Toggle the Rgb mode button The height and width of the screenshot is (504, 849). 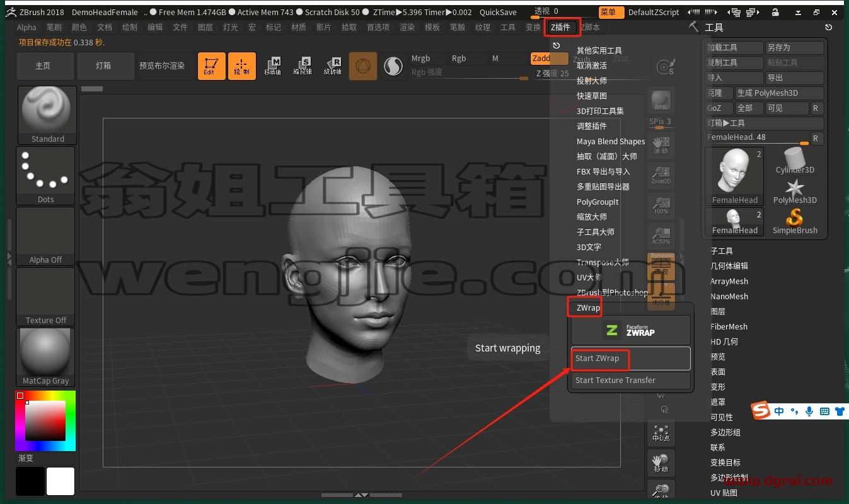click(468, 59)
